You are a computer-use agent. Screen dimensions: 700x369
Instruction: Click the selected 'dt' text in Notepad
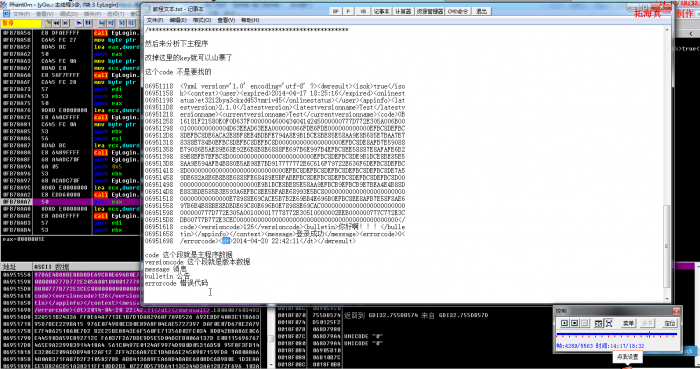pos(226,241)
